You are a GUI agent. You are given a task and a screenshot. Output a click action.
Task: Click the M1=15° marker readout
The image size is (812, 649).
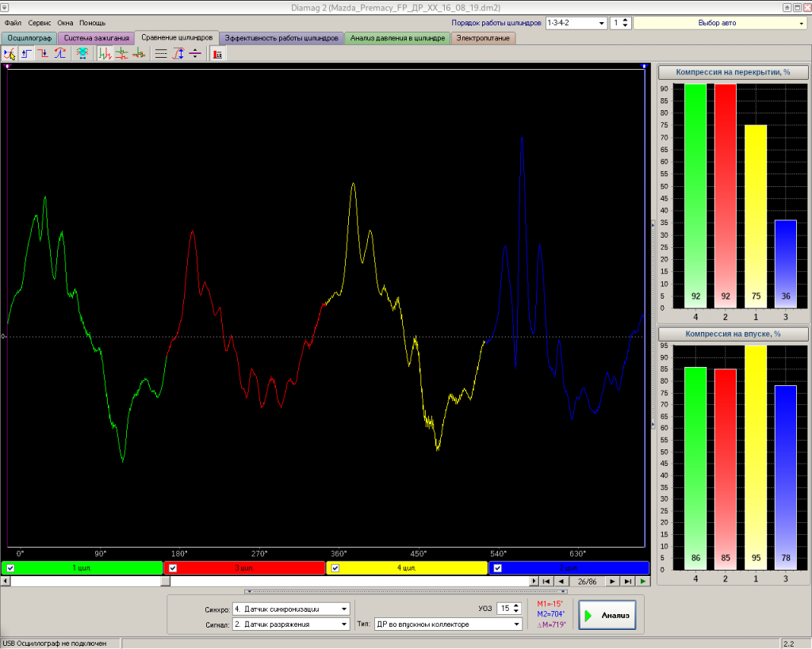550,604
